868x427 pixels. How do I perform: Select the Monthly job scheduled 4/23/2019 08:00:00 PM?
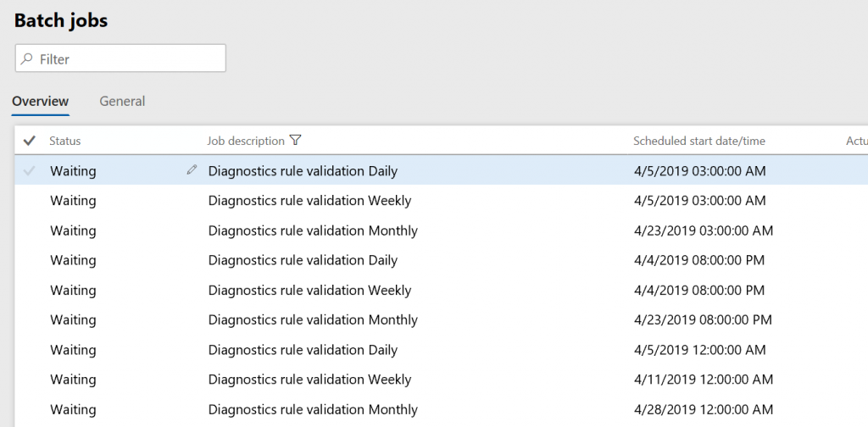313,320
